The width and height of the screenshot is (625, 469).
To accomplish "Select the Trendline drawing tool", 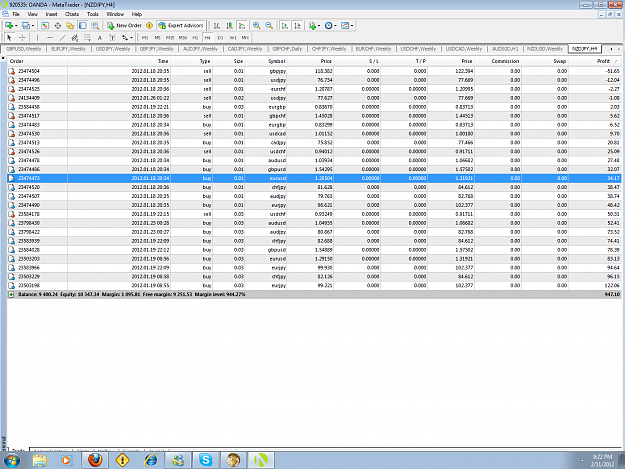I will pyautogui.click(x=62, y=37).
